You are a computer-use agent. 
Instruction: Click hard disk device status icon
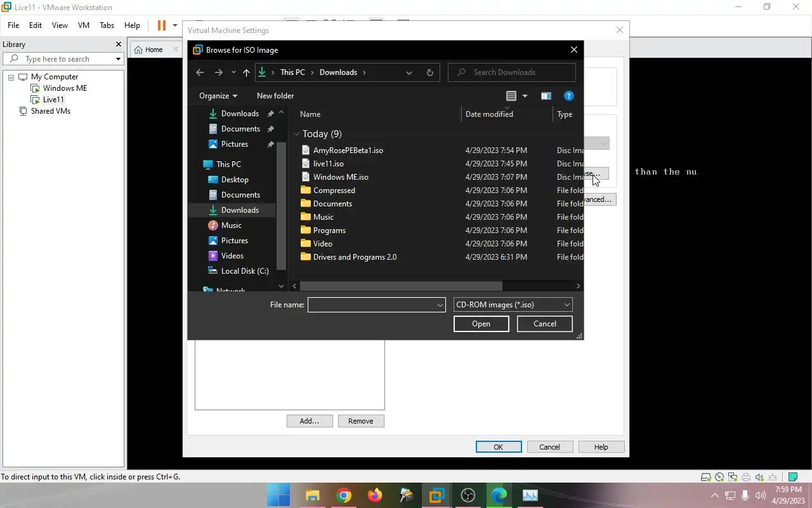coord(706,477)
